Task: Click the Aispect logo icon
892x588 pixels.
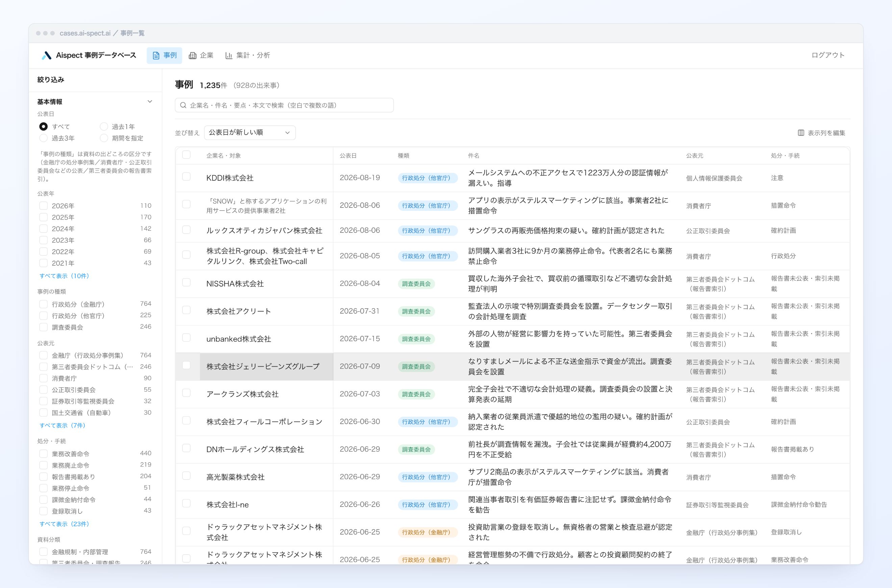Action: coord(47,55)
